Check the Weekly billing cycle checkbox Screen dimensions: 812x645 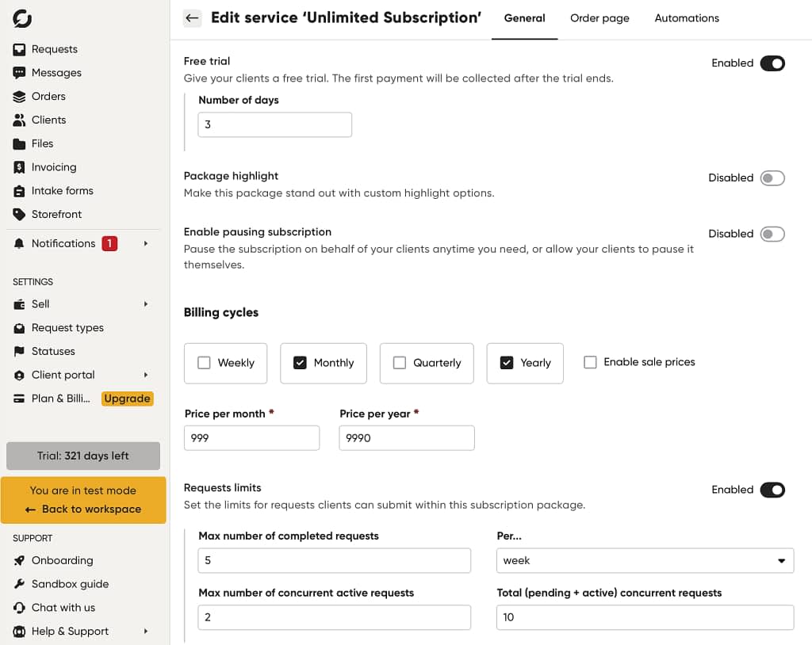pos(204,363)
